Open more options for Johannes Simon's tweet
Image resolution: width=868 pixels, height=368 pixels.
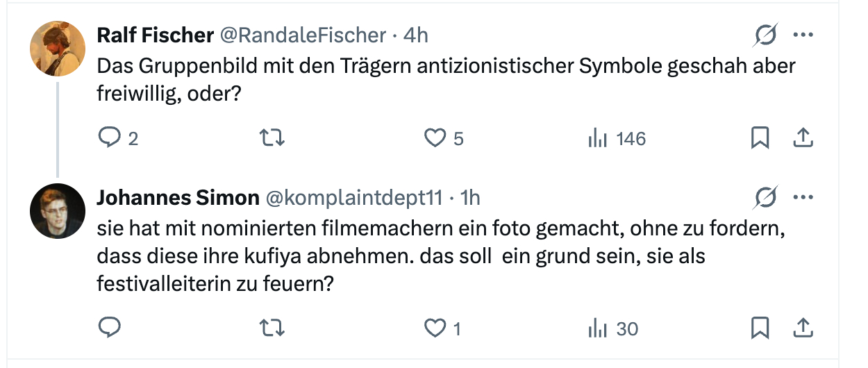click(803, 198)
